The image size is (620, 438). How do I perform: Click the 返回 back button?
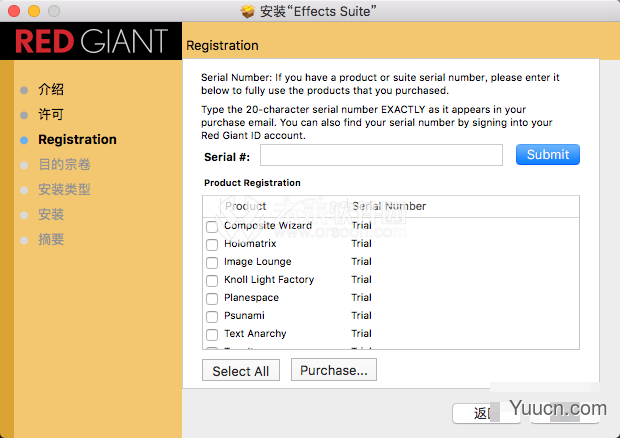pos(486,413)
